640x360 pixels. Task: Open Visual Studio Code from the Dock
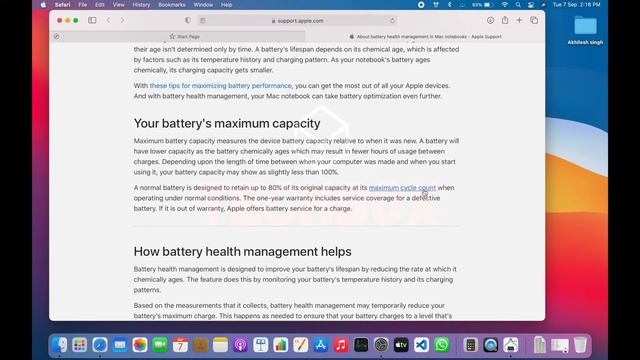click(421, 345)
